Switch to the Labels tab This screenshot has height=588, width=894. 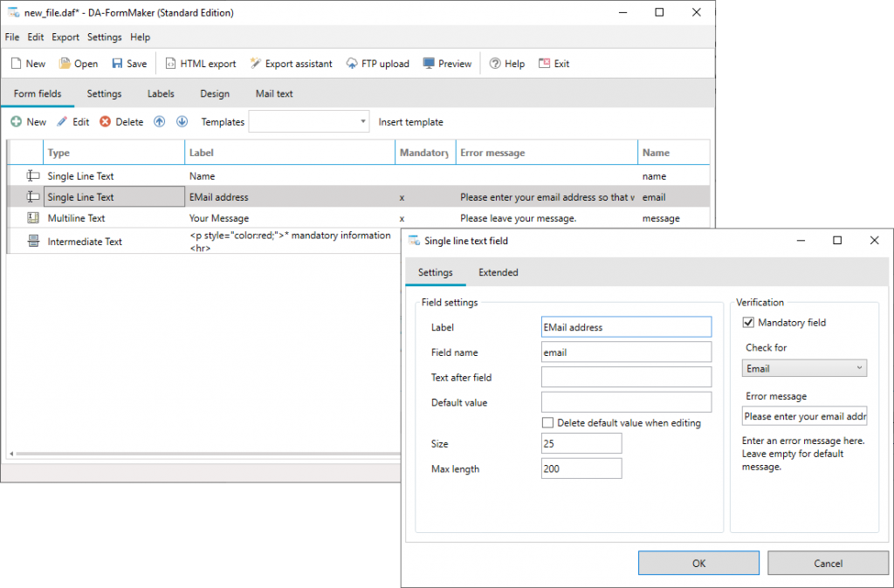coord(161,93)
